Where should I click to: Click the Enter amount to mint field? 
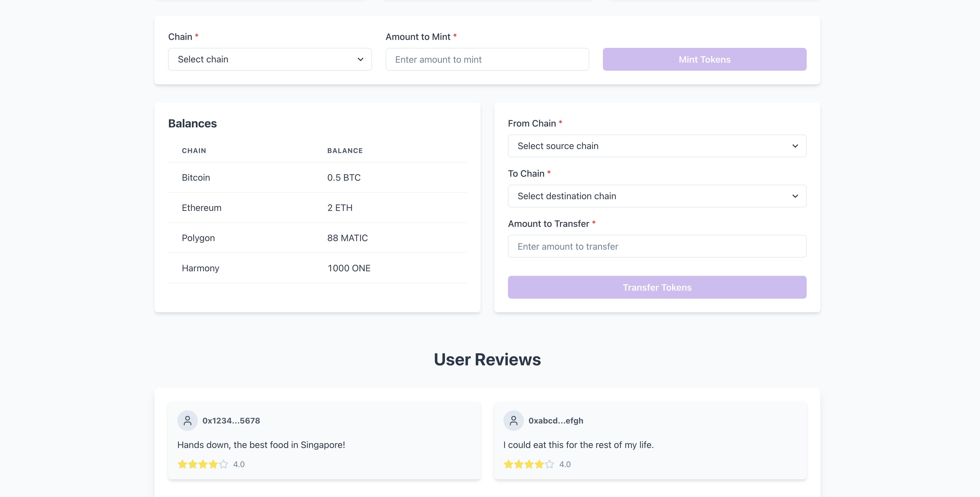(x=487, y=59)
